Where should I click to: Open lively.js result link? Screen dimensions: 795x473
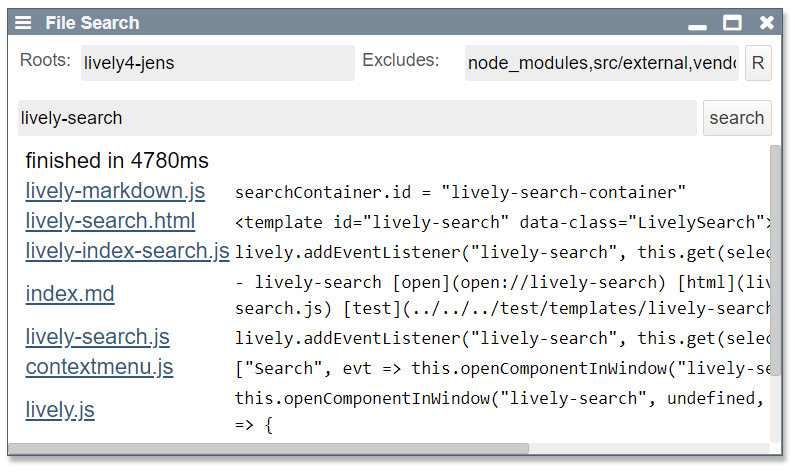[x=60, y=409]
